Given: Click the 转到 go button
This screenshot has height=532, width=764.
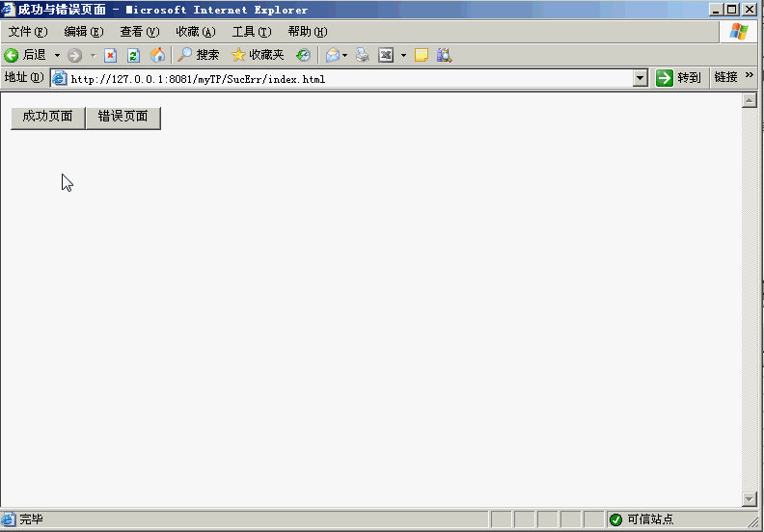Looking at the screenshot, I should pos(678,78).
